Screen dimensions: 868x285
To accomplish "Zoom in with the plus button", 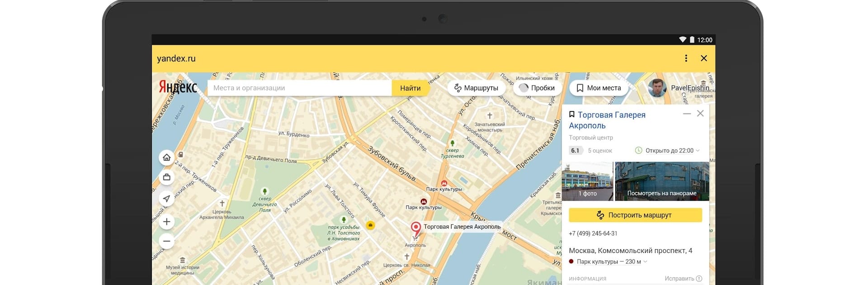I will (167, 222).
